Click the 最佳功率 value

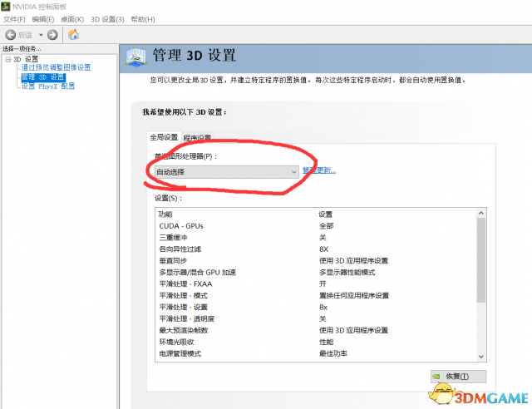pyautogui.click(x=333, y=353)
